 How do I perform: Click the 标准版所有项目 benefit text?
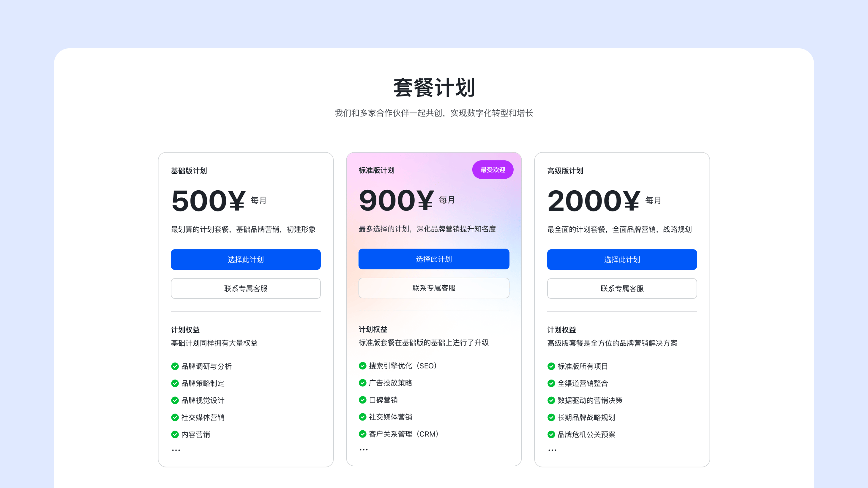(x=582, y=366)
